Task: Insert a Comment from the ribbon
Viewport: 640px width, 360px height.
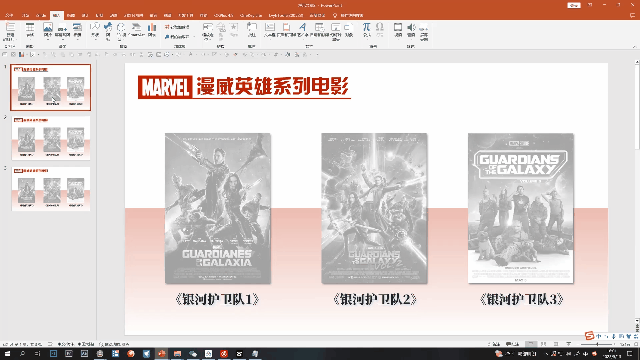Action: coord(251,31)
